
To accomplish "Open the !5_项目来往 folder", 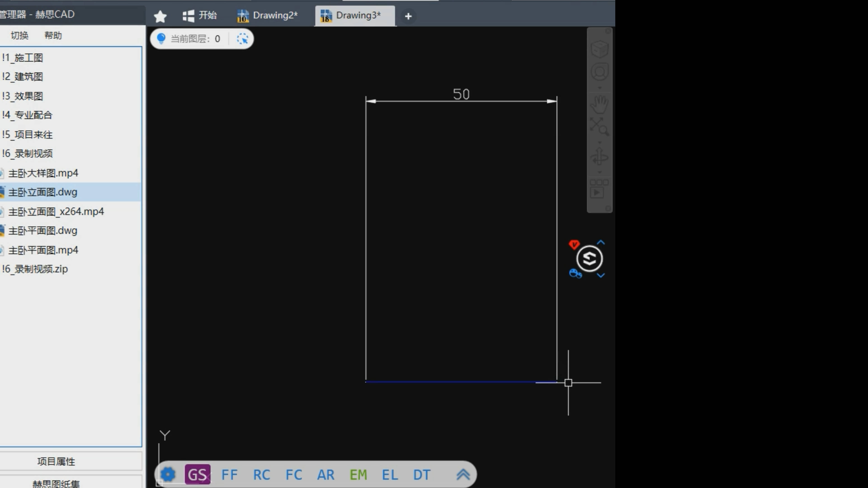I will [27, 134].
